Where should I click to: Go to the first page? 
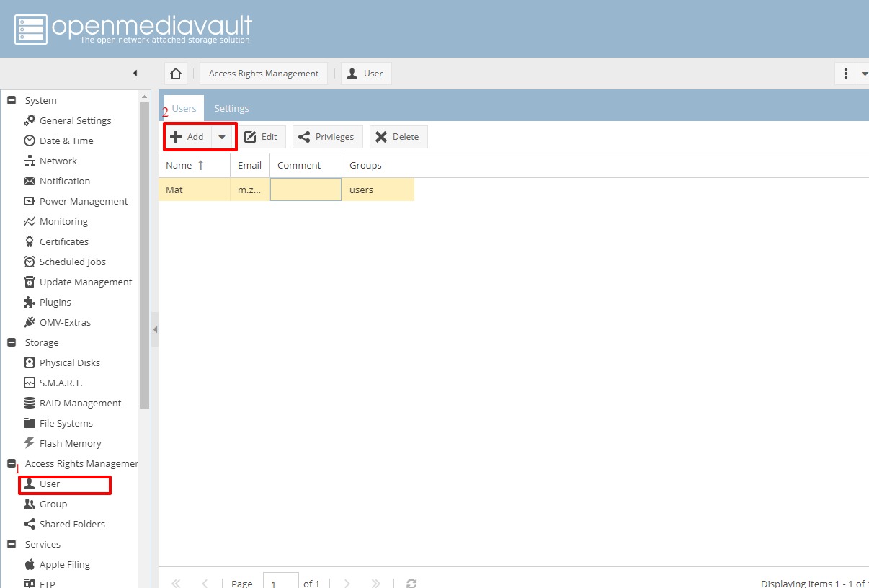[x=175, y=583]
